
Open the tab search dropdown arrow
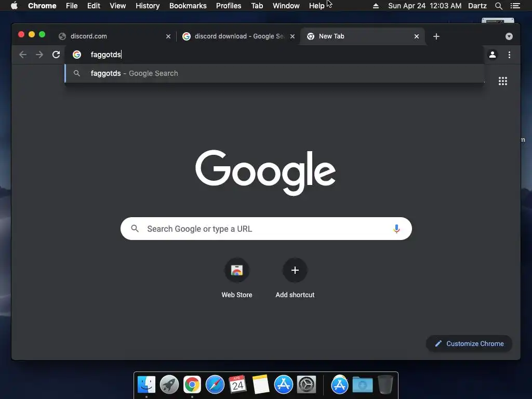point(509,36)
